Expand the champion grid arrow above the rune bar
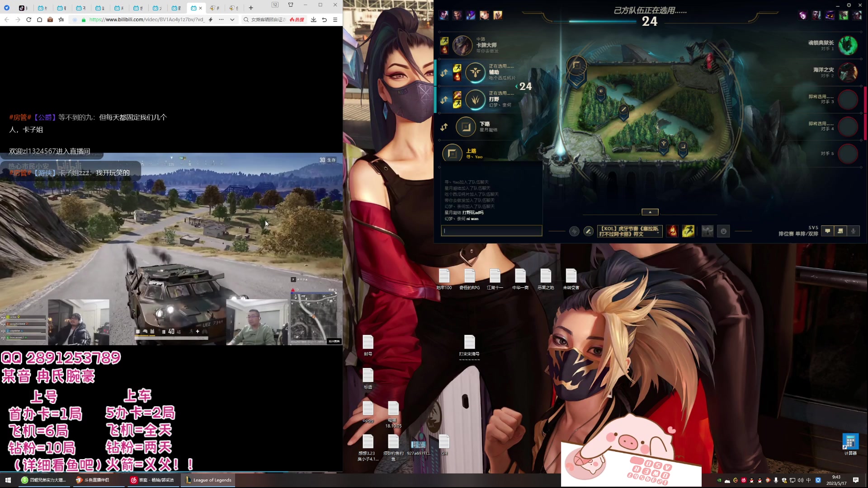This screenshot has height=488, width=868. tap(650, 212)
